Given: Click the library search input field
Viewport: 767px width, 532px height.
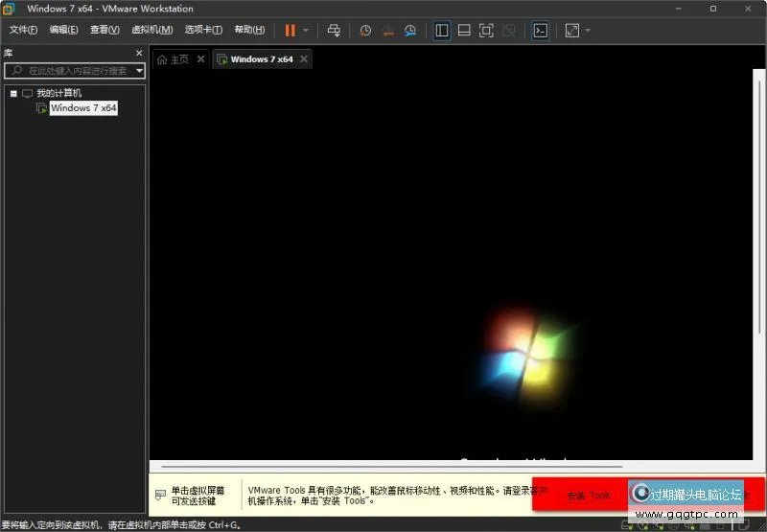Looking at the screenshot, I should (72, 71).
